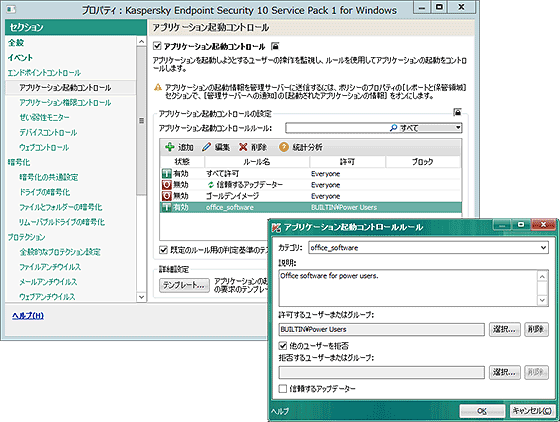Select プロテクション section
This screenshot has height=422, width=560.
[26, 237]
